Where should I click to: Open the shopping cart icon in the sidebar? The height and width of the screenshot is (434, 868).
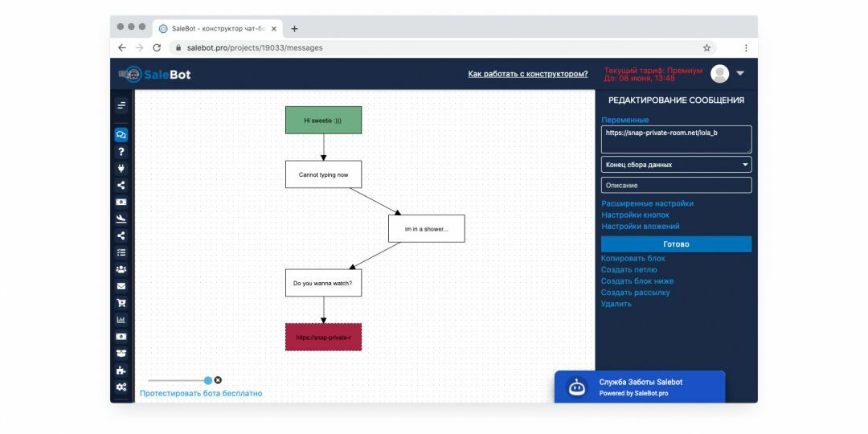pos(121,303)
